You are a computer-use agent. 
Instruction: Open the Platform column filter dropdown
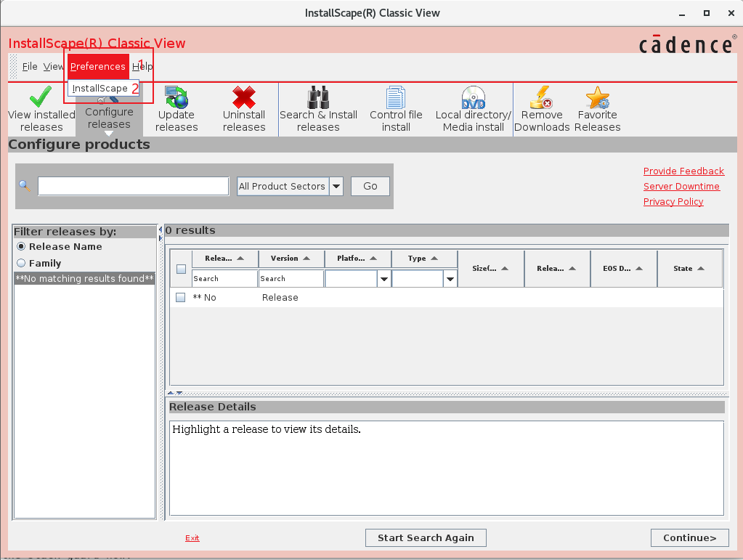(383, 279)
